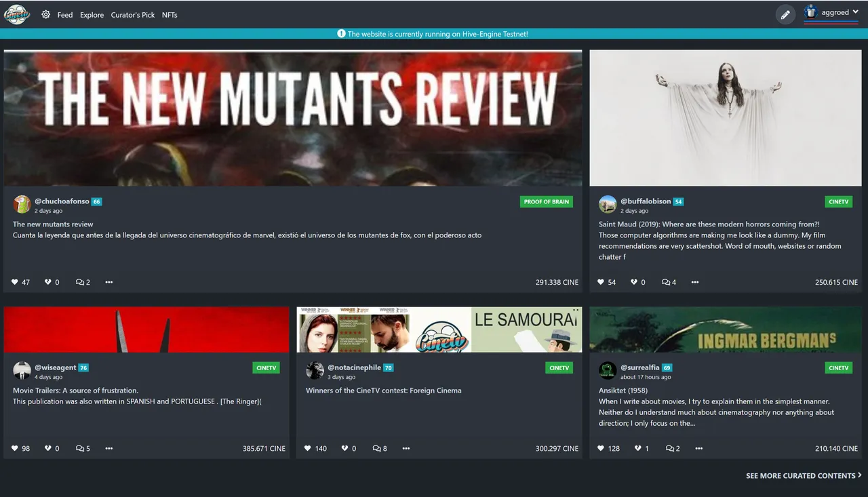Viewport: 868px width, 497px height.
Task: Click the @wiseagent username link
Action: point(56,367)
